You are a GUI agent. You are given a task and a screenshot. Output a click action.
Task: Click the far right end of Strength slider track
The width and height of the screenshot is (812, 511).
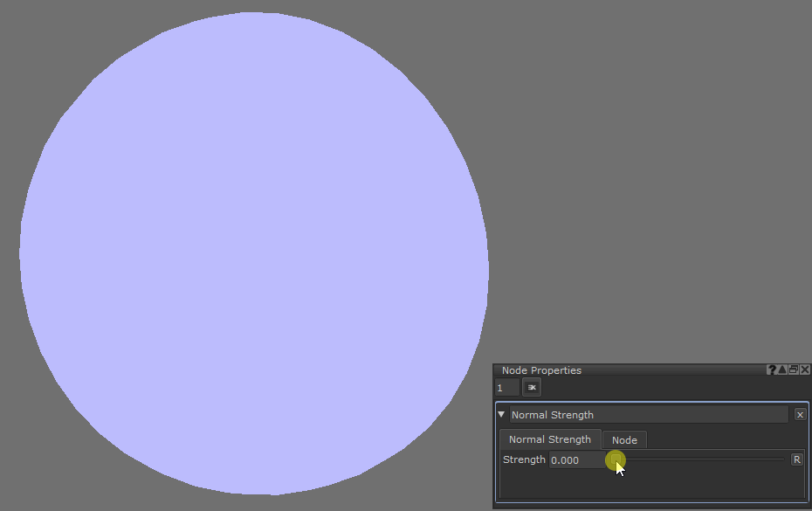coord(782,459)
